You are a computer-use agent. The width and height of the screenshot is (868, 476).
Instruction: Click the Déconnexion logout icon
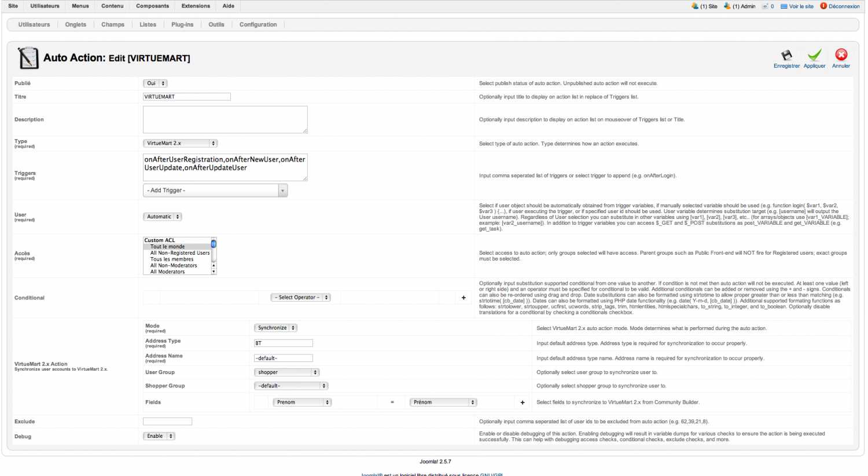tap(823, 6)
